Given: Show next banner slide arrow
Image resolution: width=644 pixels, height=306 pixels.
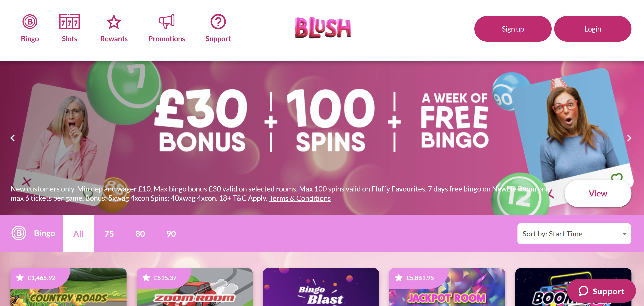Looking at the screenshot, I should (630, 138).
